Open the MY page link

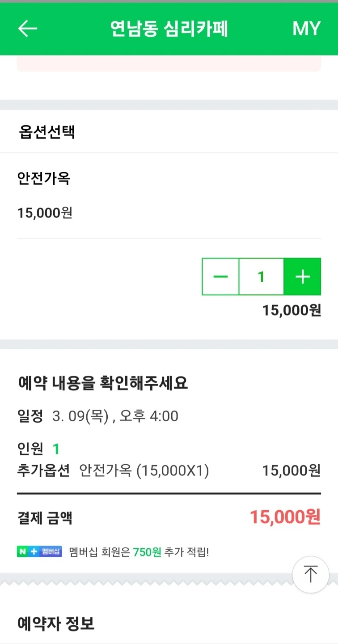pos(306,29)
